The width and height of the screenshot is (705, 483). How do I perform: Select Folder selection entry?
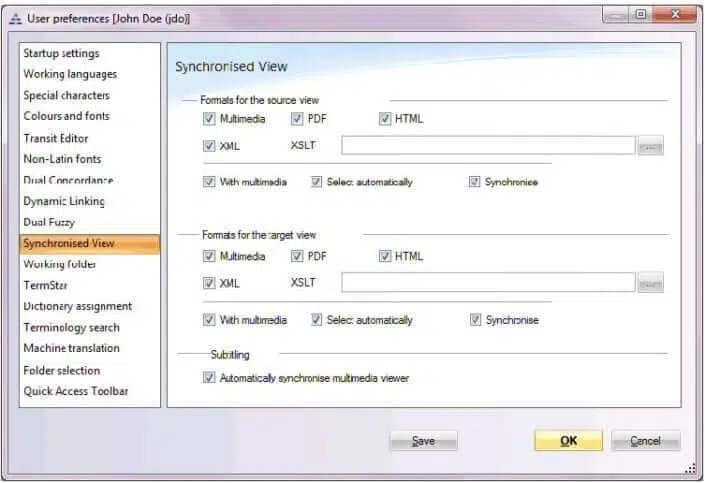[x=62, y=371]
